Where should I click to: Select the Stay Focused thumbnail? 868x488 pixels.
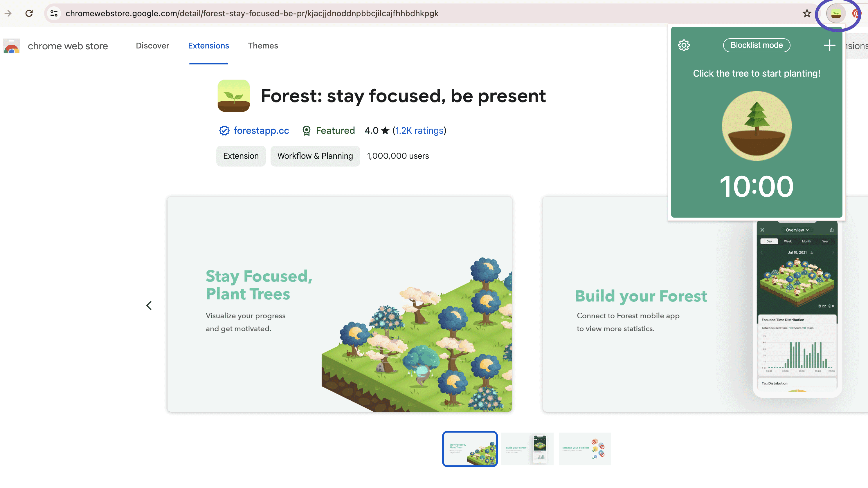(x=470, y=449)
